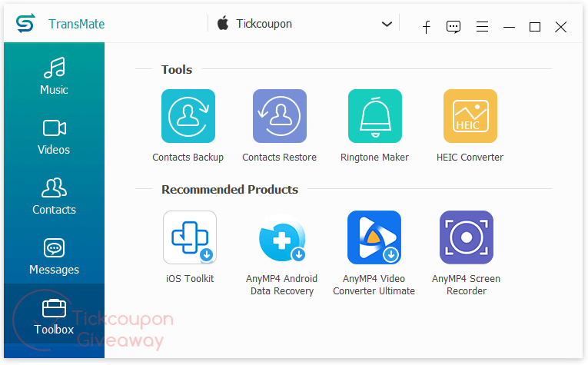Screen dimensions: 588x365
Task: Click the TransMate logo icon
Action: (x=25, y=23)
